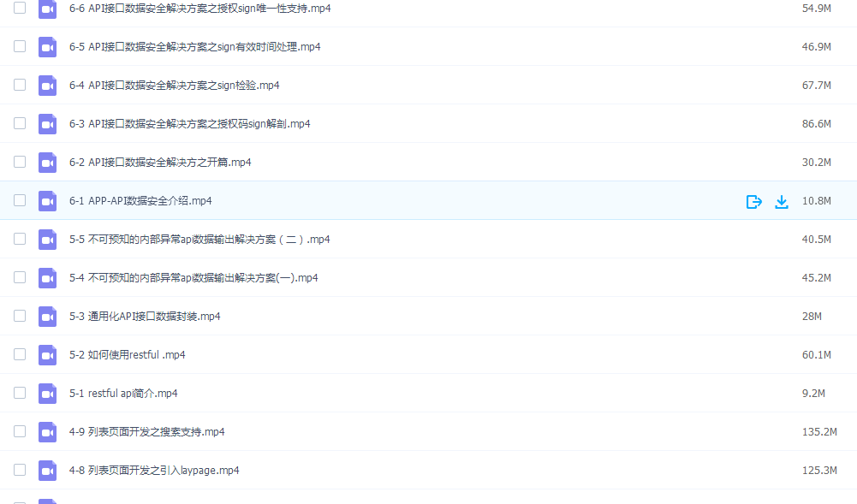Screen dimensions: 857x504
Task: Click the 10.8M size value
Action: coord(817,201)
